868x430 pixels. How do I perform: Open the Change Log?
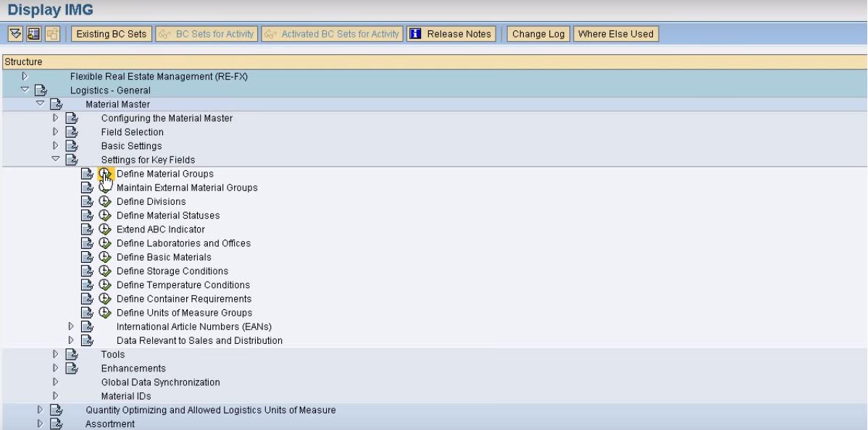click(538, 33)
